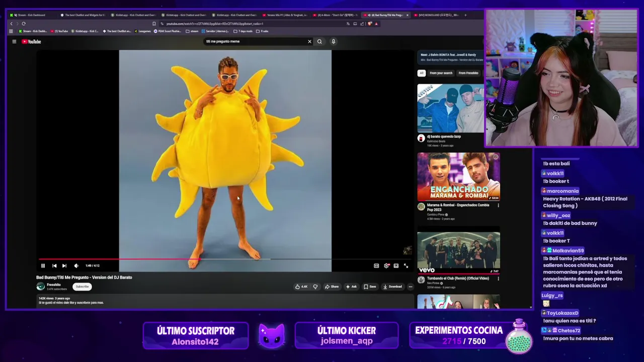The width and height of the screenshot is (644, 362).
Task: Open Fresshito channel name link
Action: (x=54, y=285)
